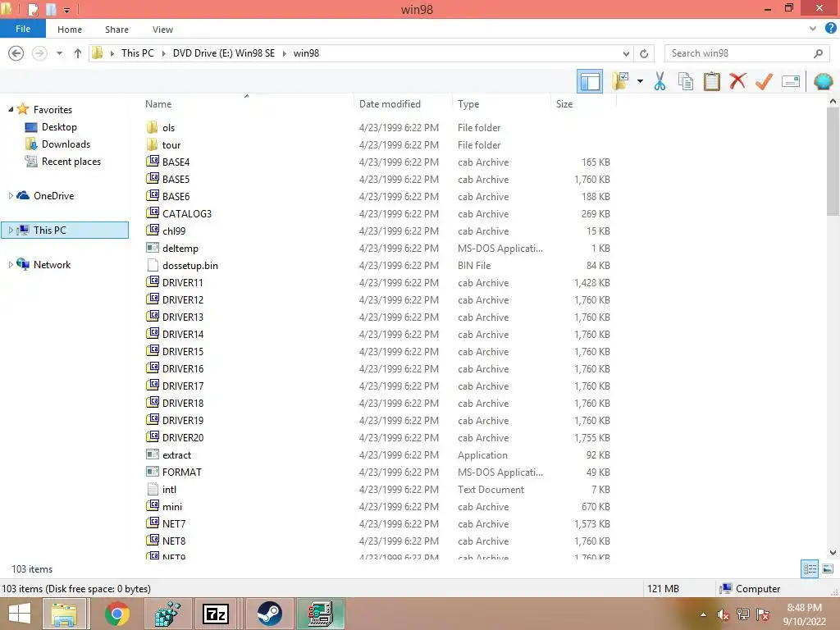
Task: Select the deltemp MS-DOS application icon
Action: click(152, 248)
